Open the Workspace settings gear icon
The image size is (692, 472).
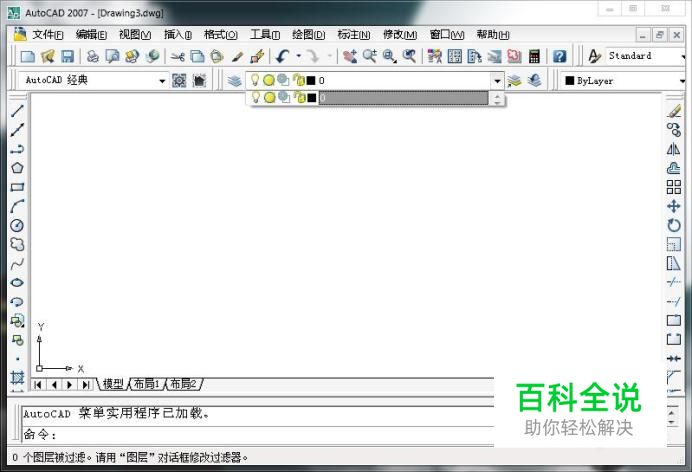pos(179,81)
